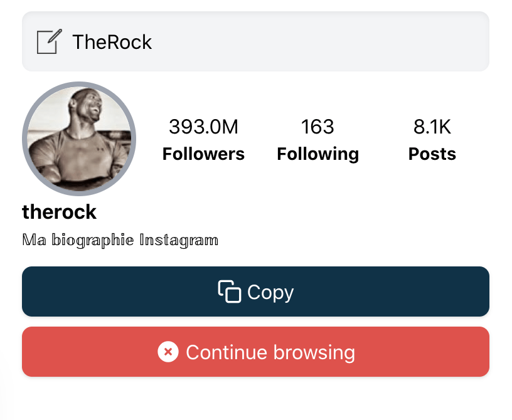Click the white circled X icon
The height and width of the screenshot is (420, 512).
(x=168, y=352)
